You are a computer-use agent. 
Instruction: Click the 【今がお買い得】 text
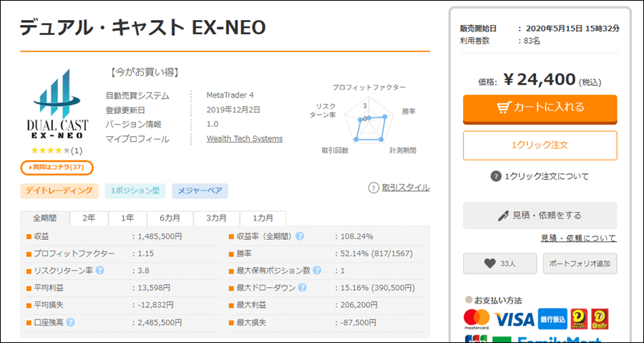click(144, 73)
